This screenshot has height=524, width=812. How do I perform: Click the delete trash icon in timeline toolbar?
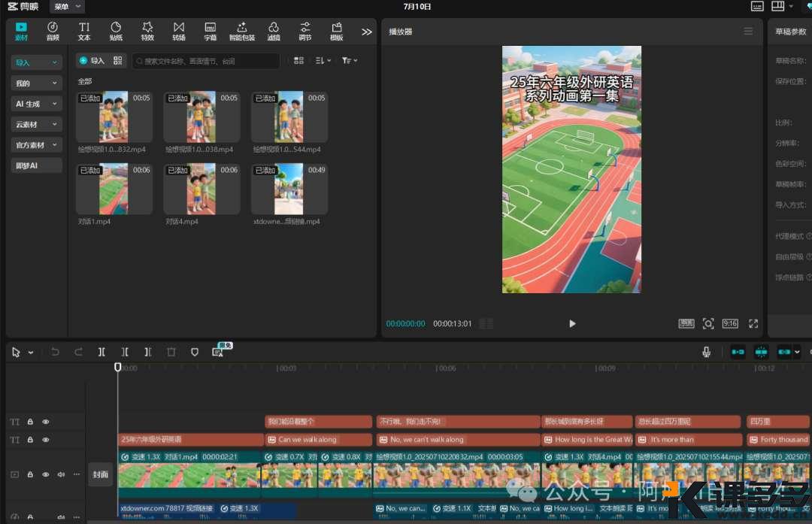171,352
